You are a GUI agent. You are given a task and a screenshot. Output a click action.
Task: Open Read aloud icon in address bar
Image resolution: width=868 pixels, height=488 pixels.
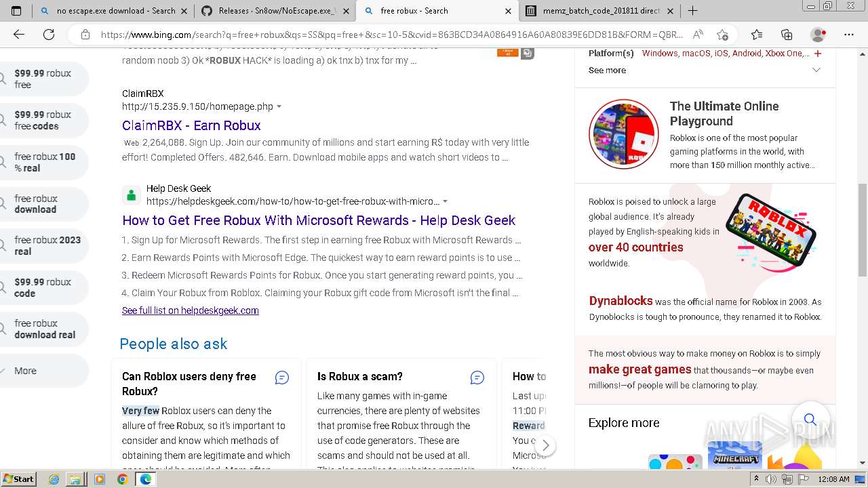(698, 35)
